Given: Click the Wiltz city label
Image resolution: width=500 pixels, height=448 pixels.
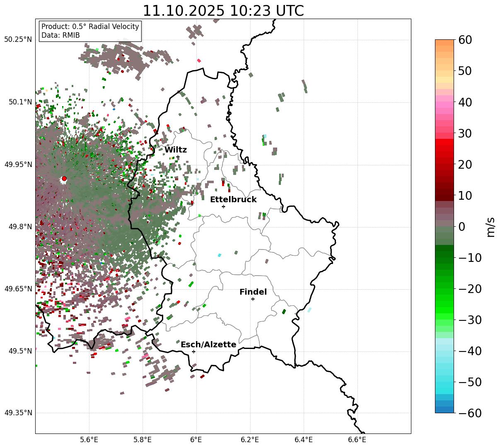Looking at the screenshot, I should [176, 150].
